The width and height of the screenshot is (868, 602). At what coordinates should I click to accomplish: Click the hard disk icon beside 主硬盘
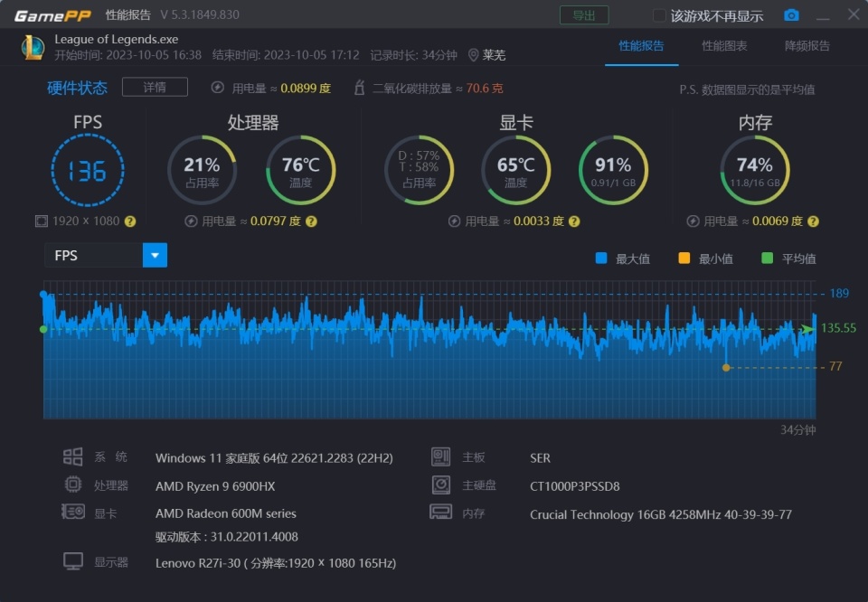coord(441,484)
